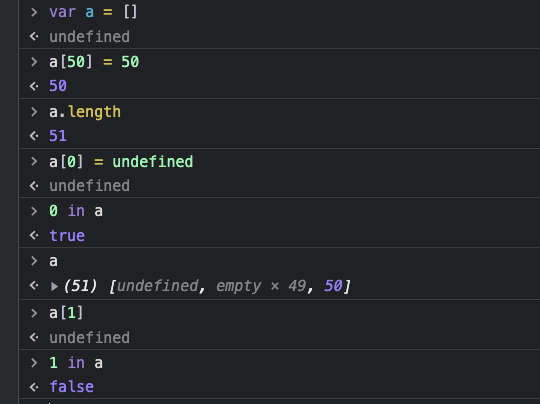Expand the (51) array output triangle

click(54, 286)
